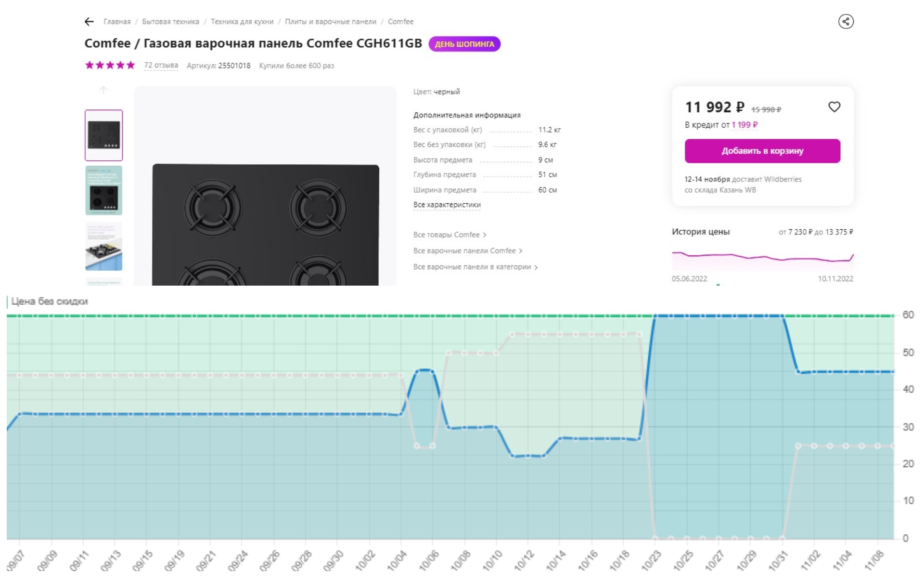Expand Все варочные панели Comfee
This screenshot has width=924, height=578.
(x=467, y=251)
